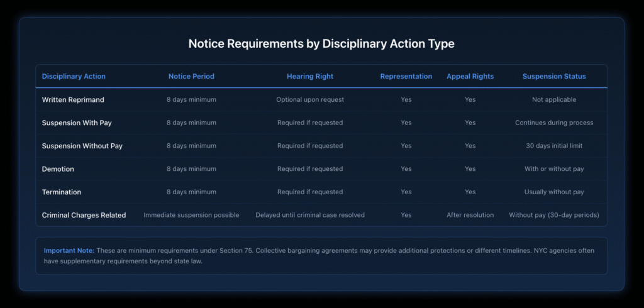This screenshot has width=644, height=308.
Task: Click Termination's Appeal Rights Yes cell
Action: pos(470,192)
